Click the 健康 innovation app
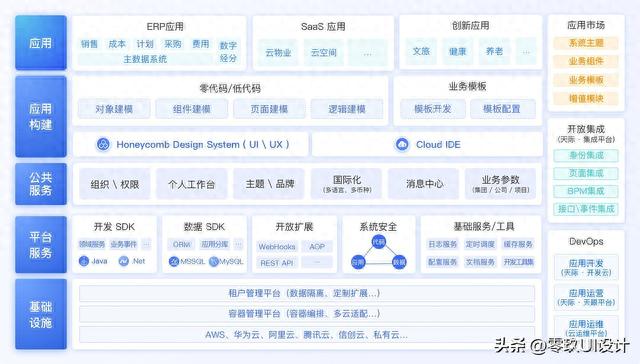 (x=458, y=51)
